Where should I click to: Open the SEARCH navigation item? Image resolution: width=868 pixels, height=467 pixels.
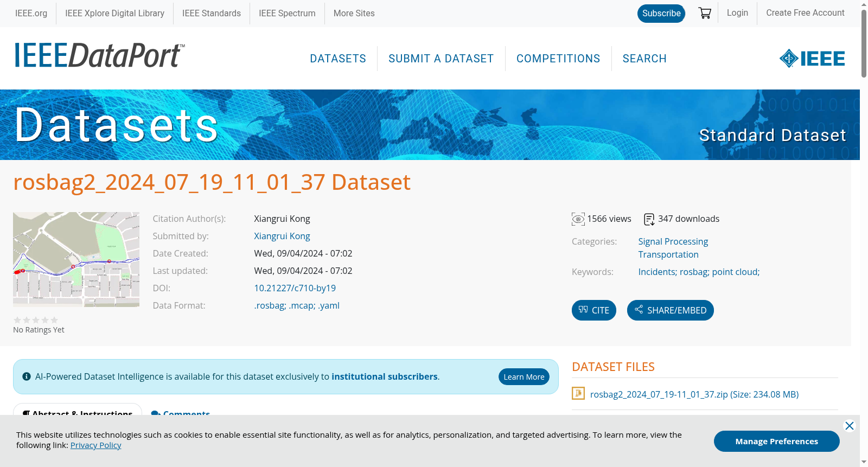644,59
